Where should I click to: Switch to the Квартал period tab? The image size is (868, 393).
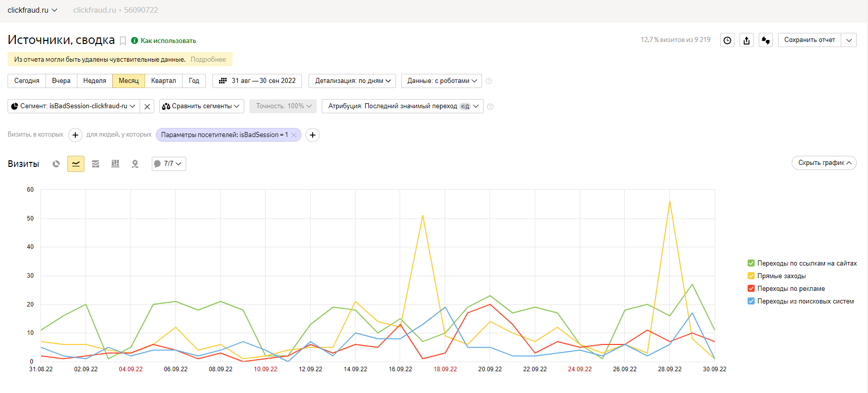163,81
